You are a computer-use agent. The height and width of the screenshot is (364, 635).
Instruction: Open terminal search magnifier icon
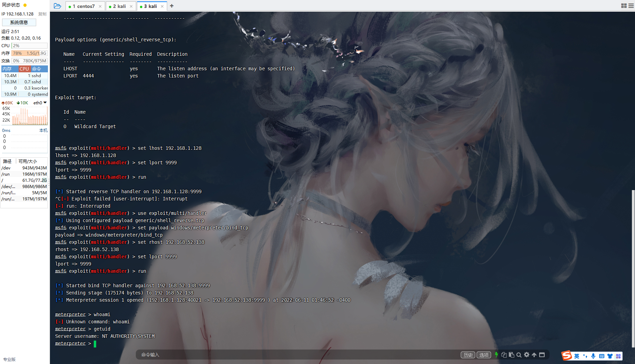coord(519,355)
